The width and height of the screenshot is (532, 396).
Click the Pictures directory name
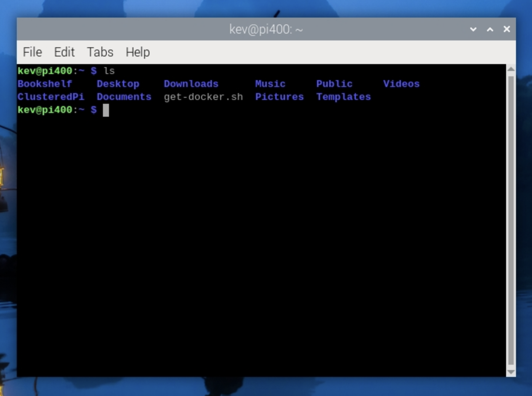(279, 97)
